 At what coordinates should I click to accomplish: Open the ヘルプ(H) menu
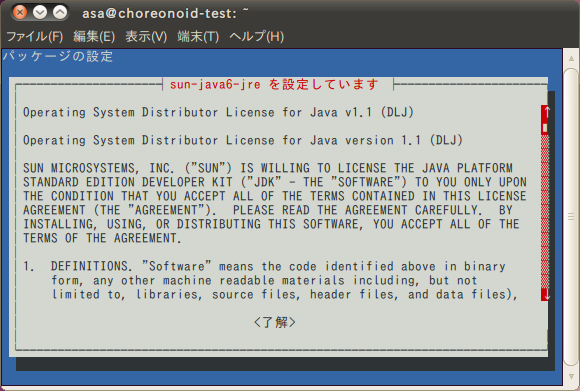[256, 37]
